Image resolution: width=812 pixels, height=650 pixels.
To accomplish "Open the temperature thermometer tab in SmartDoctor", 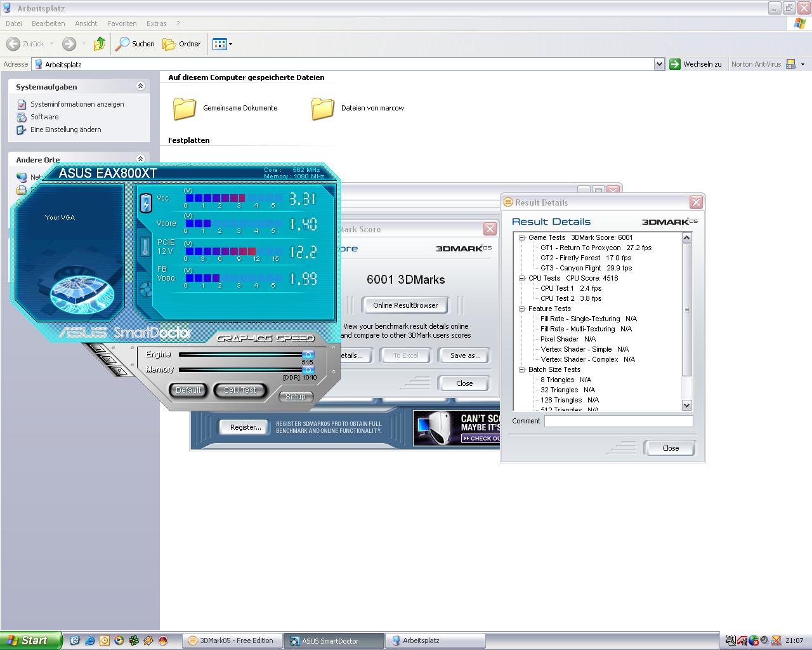I will coord(146,247).
